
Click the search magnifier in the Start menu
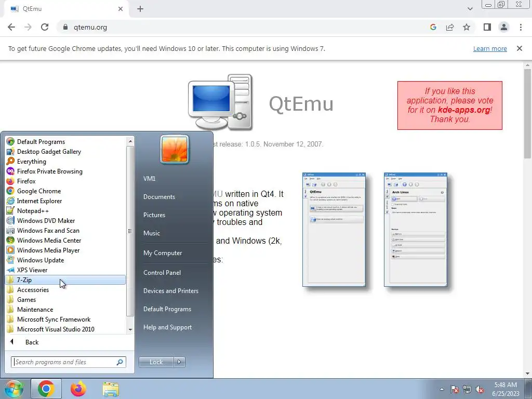pyautogui.click(x=119, y=362)
